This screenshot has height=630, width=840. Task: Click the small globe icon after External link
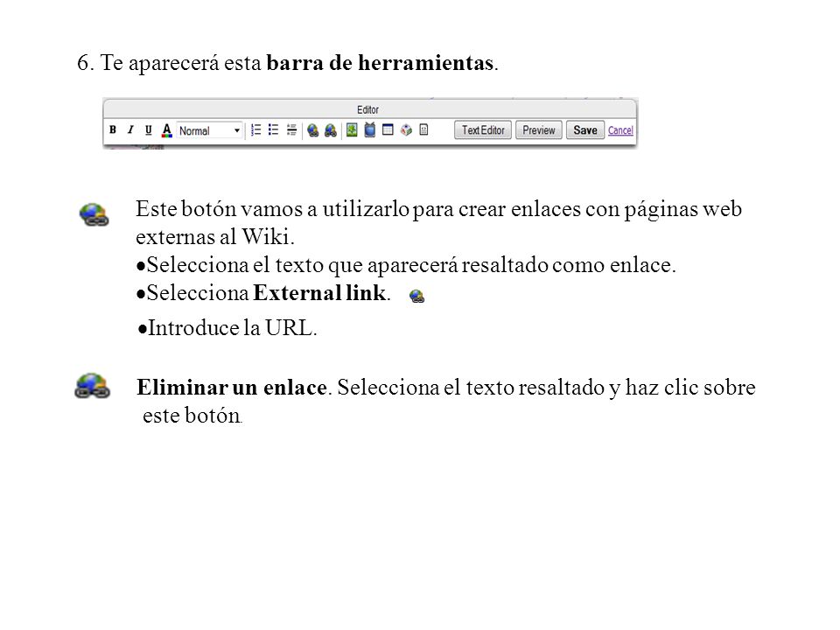tap(416, 297)
